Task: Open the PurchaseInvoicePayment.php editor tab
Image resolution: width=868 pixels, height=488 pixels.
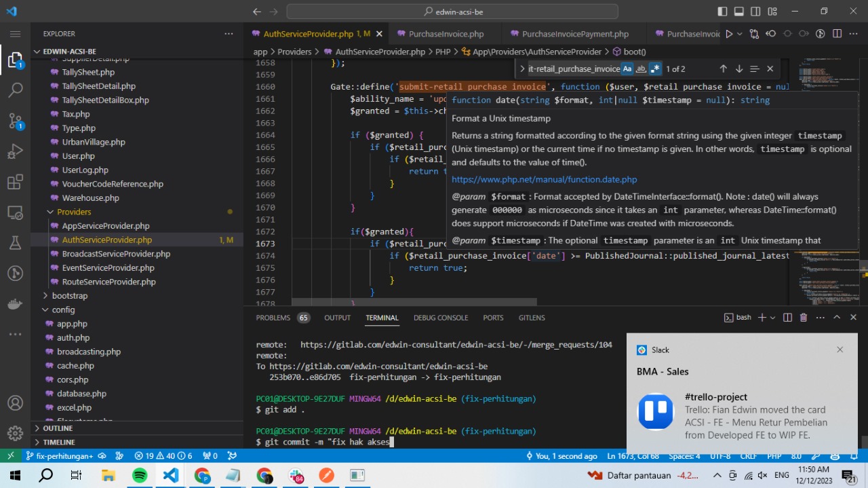Action: (575, 34)
